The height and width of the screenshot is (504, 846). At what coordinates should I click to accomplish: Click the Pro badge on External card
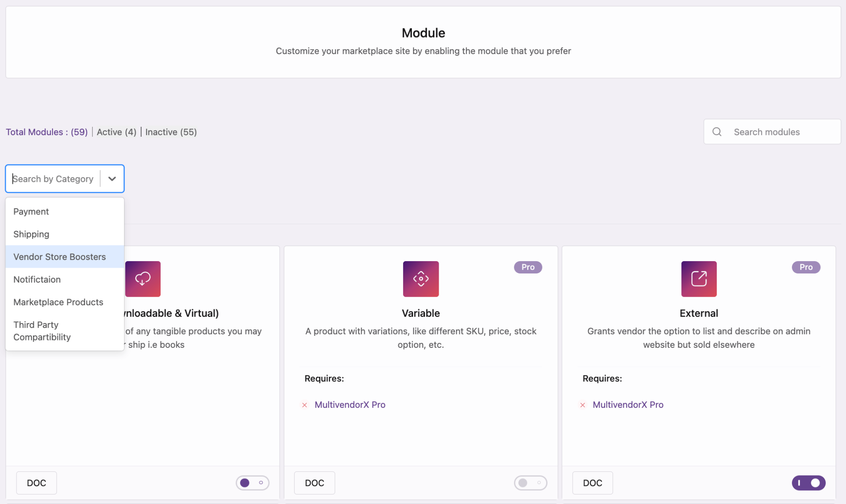[x=806, y=267]
